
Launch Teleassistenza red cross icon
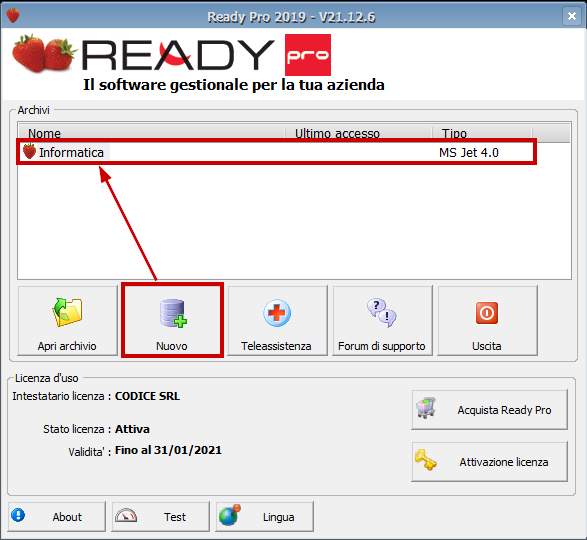[277, 313]
